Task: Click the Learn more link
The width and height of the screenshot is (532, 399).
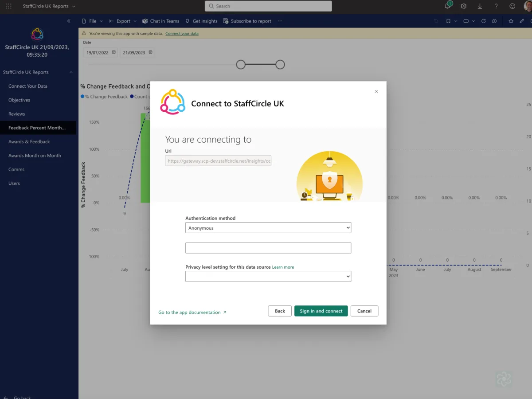Action: point(283,267)
